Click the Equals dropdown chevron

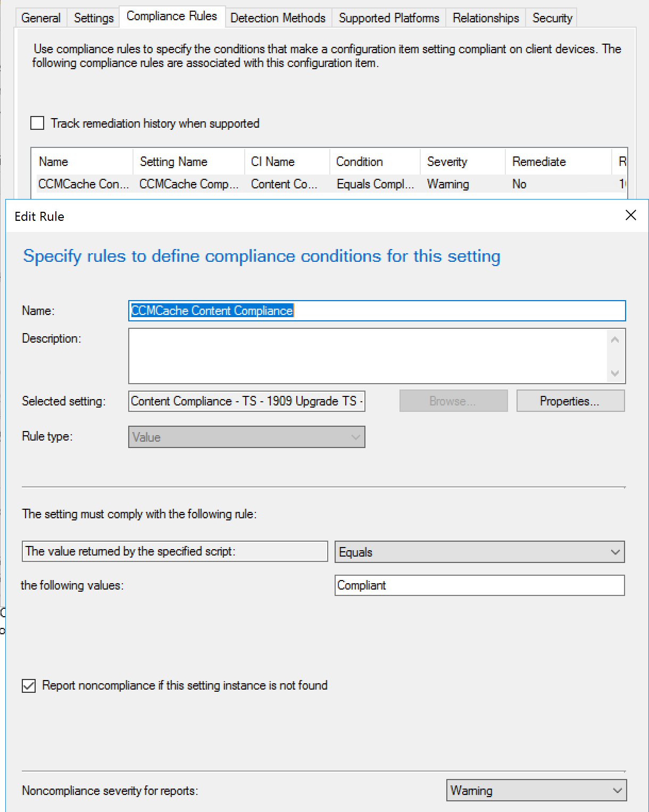click(615, 552)
